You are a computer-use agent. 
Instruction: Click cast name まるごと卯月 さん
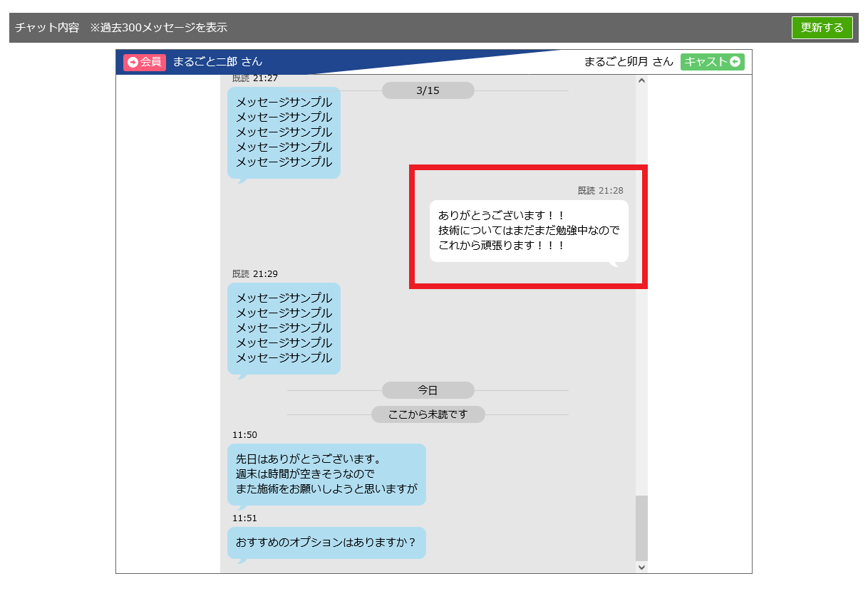628,62
